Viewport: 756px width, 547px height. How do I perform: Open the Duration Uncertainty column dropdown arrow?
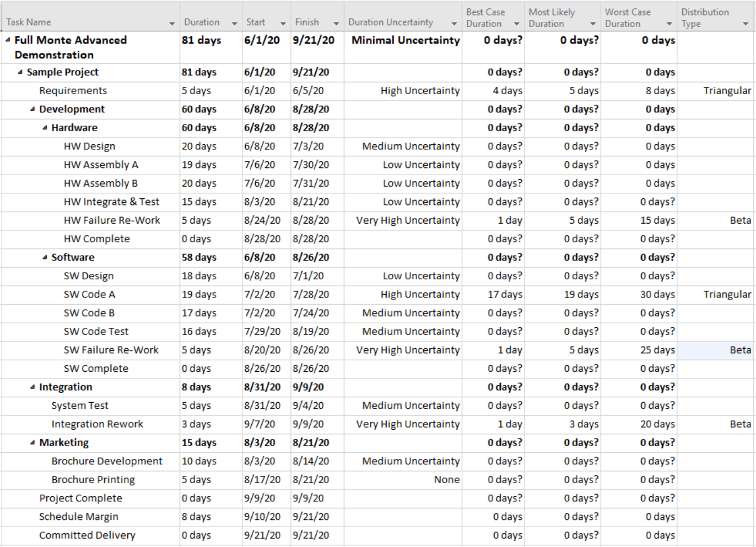click(454, 24)
